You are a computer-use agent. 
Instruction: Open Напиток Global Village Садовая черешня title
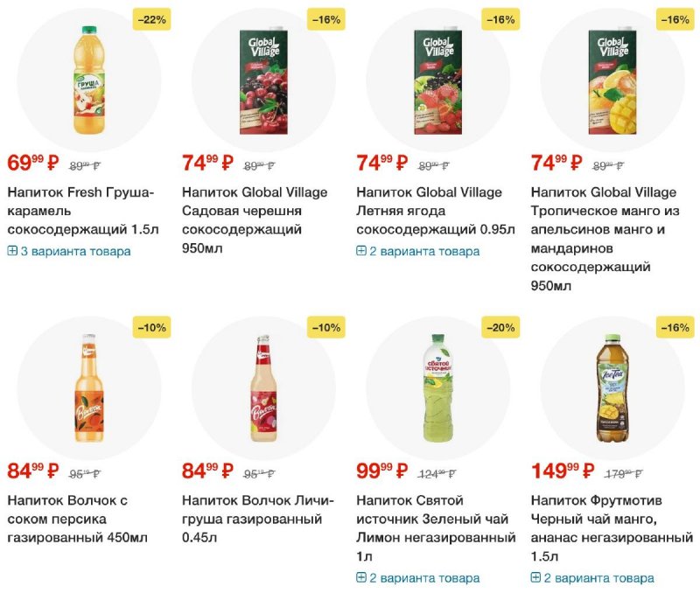255,220
